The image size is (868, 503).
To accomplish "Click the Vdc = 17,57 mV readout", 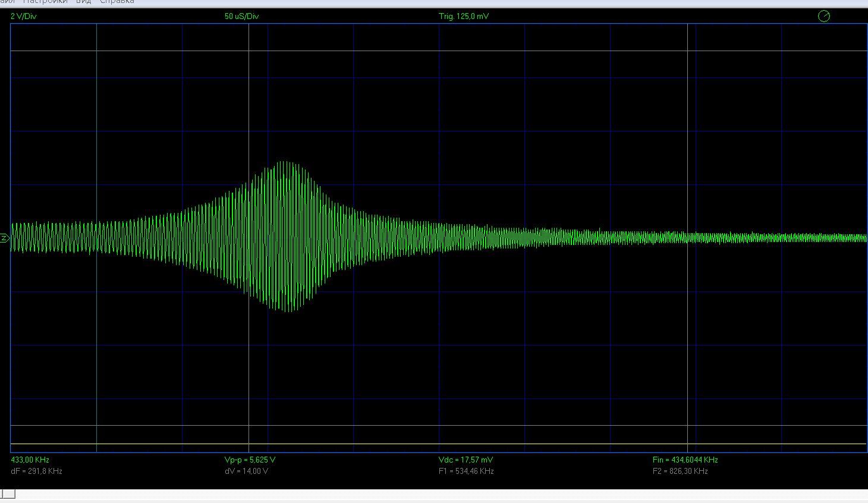I will pos(466,460).
